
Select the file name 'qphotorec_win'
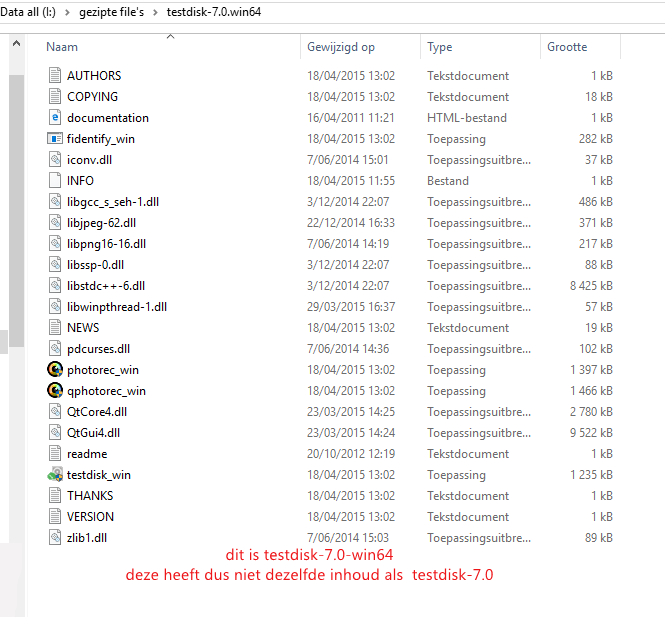tap(106, 391)
